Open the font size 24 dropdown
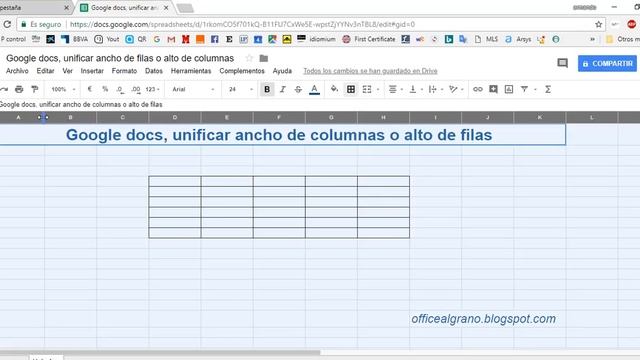 tap(240, 89)
